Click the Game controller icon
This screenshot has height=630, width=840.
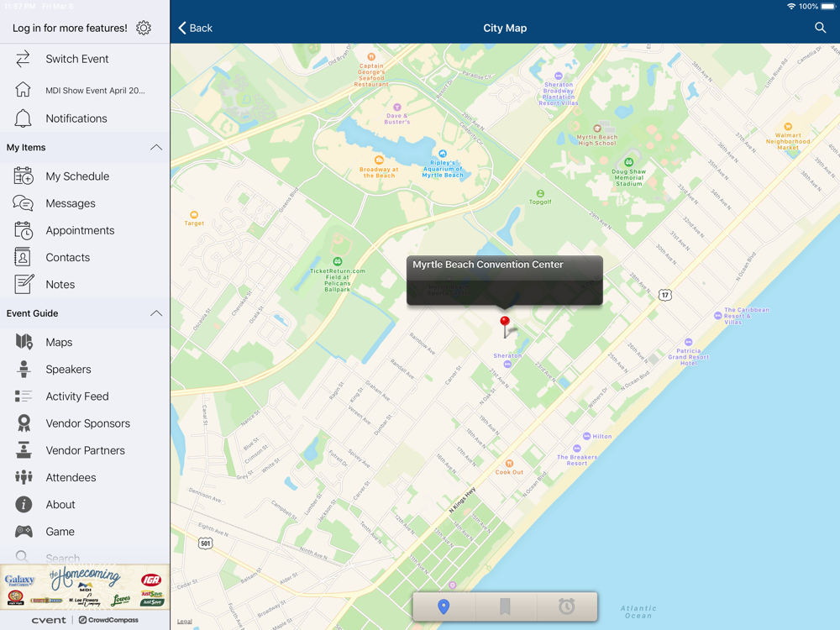tap(24, 532)
